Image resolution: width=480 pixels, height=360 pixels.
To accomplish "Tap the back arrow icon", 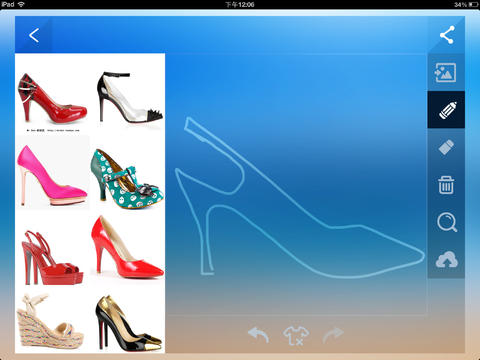I will pos(34,35).
